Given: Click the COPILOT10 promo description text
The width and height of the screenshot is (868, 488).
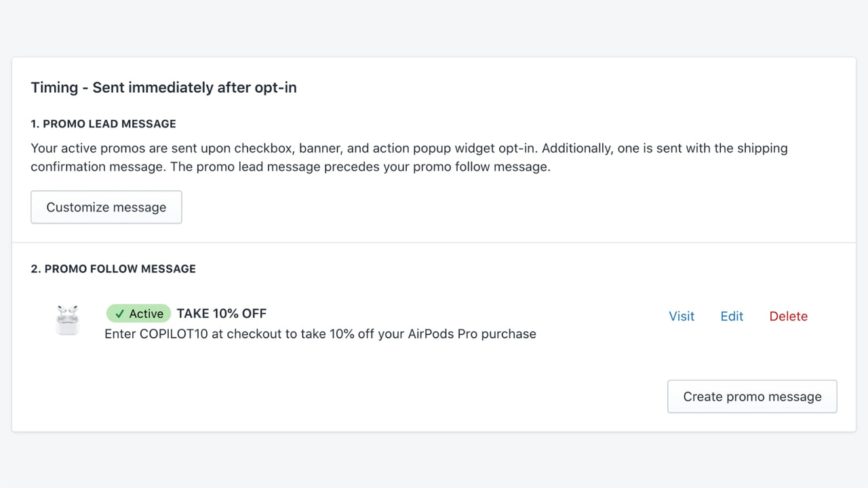Looking at the screenshot, I should (x=319, y=333).
